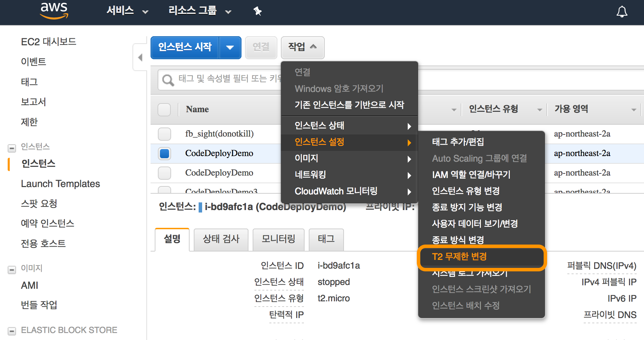Click the instance ID value i-bd9afc1a
The image size is (644, 340).
click(339, 266)
